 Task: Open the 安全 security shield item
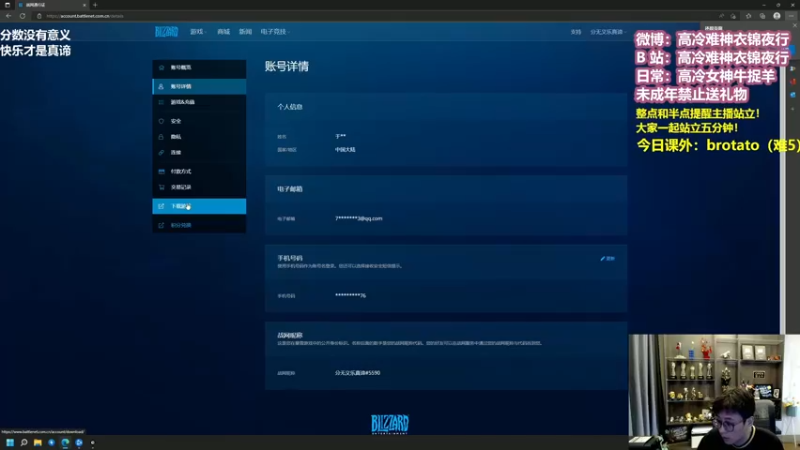click(x=199, y=121)
